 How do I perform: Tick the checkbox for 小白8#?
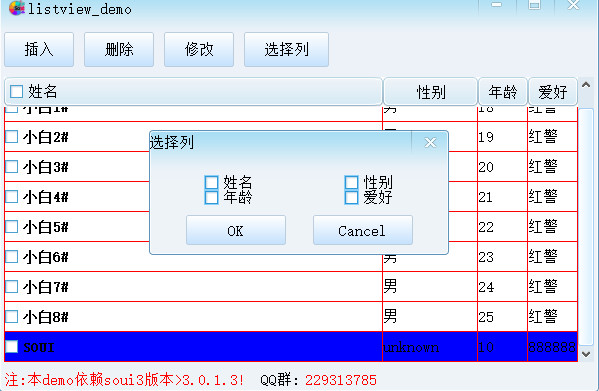12,317
